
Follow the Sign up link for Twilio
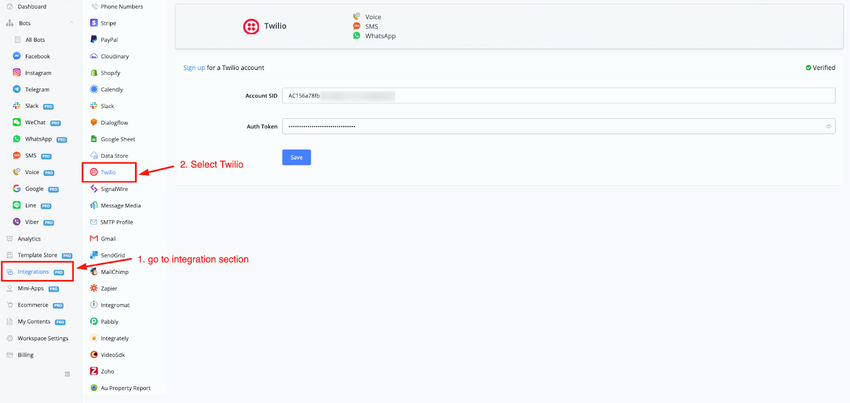point(194,68)
